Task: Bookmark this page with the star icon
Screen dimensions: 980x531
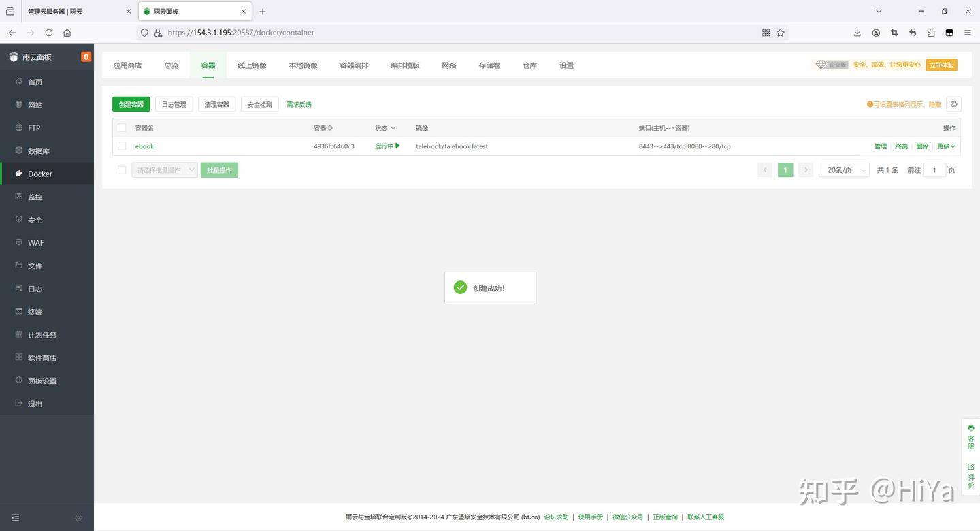Action: tap(781, 33)
